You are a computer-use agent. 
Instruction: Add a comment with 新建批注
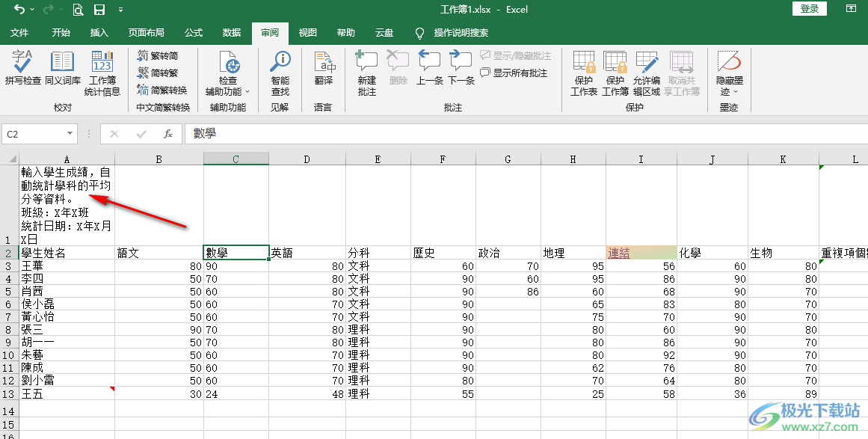[x=366, y=73]
